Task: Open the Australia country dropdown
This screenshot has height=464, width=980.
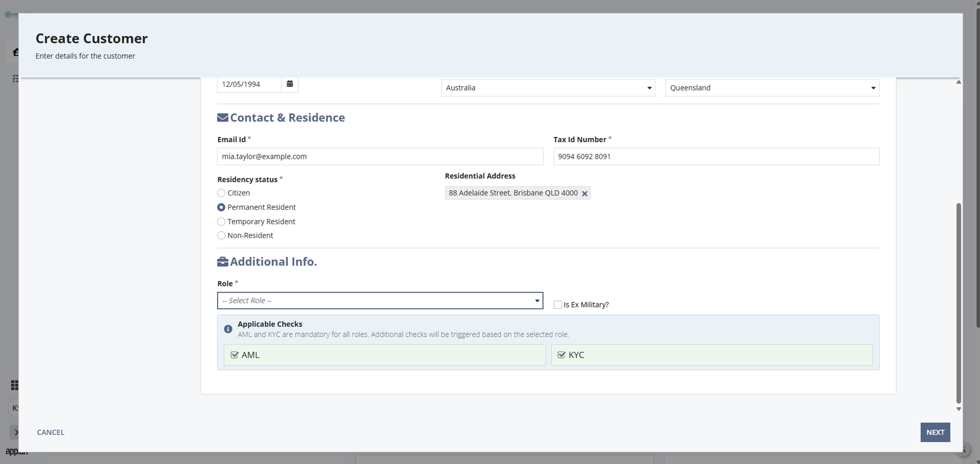Action: tap(548, 88)
